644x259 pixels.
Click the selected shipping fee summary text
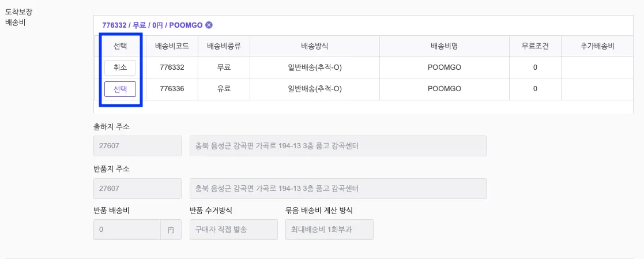click(x=152, y=25)
